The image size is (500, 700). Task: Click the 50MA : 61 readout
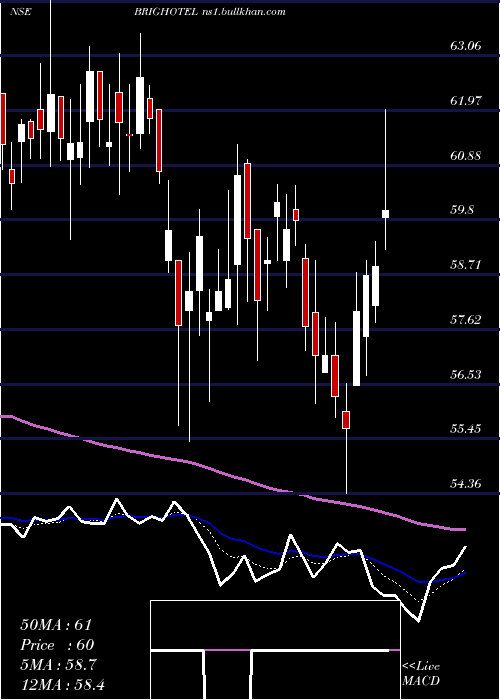pos(56,625)
